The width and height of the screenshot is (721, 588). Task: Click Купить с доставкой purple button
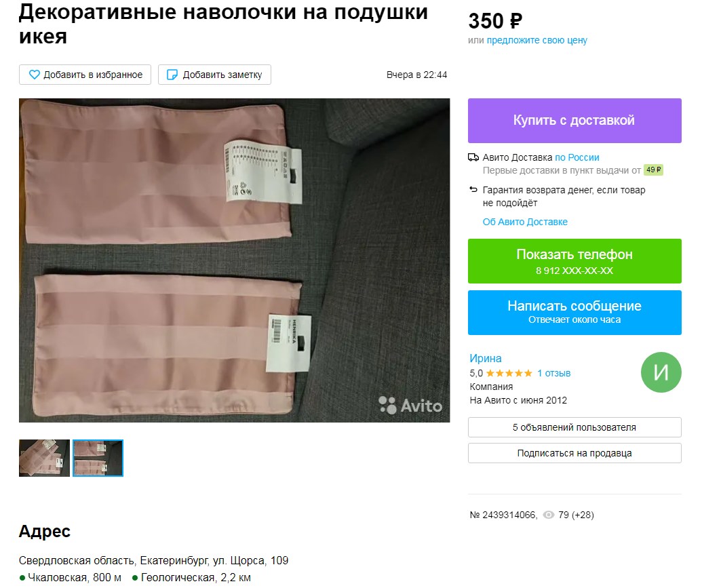(x=574, y=121)
